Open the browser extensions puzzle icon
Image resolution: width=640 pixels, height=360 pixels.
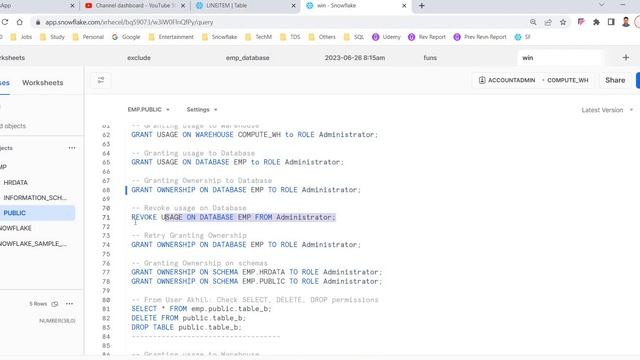596,22
